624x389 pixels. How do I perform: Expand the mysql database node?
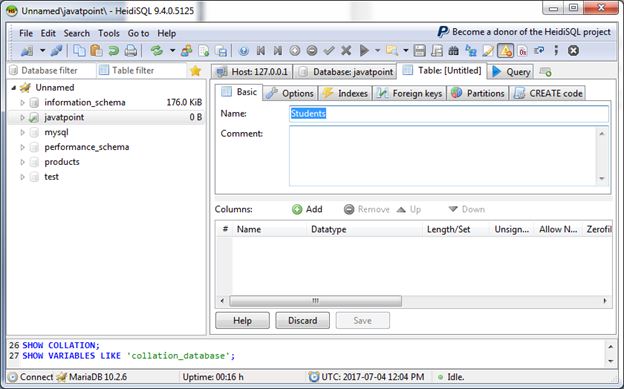tap(23, 132)
